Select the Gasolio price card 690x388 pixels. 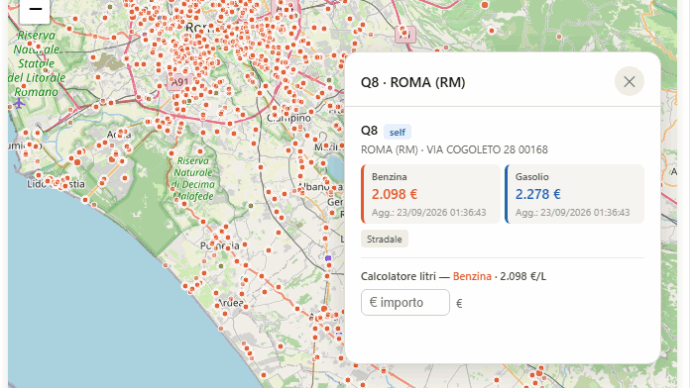(575, 194)
